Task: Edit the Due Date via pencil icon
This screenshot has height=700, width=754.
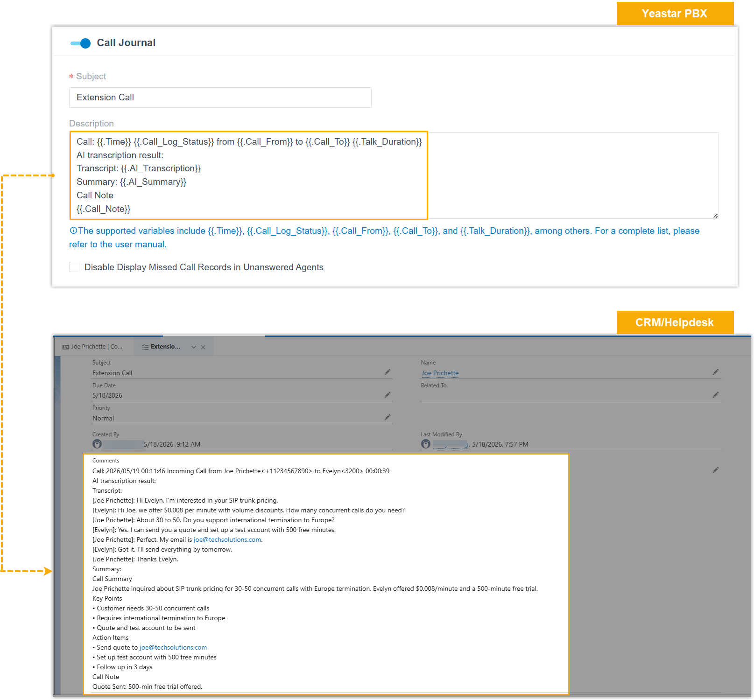Action: (x=388, y=395)
